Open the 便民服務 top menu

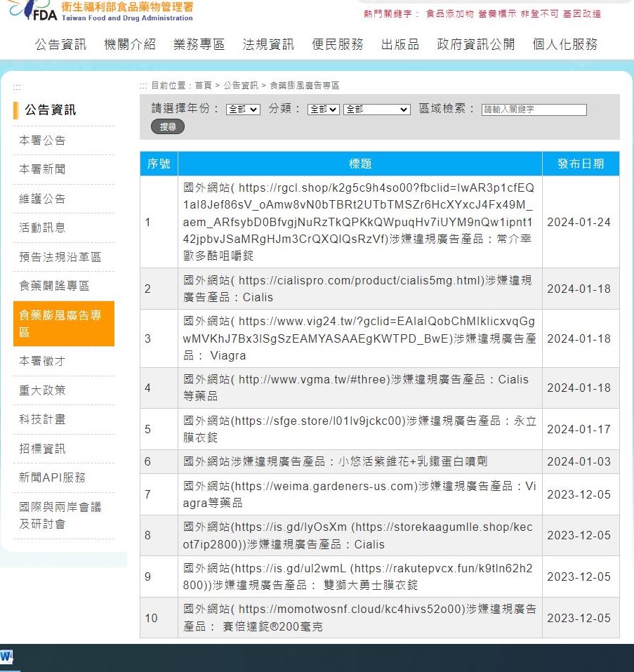click(338, 44)
